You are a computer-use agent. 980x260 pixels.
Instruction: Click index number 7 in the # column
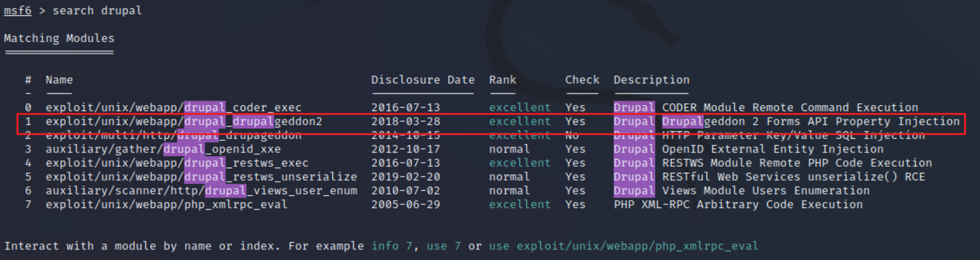click(x=28, y=204)
